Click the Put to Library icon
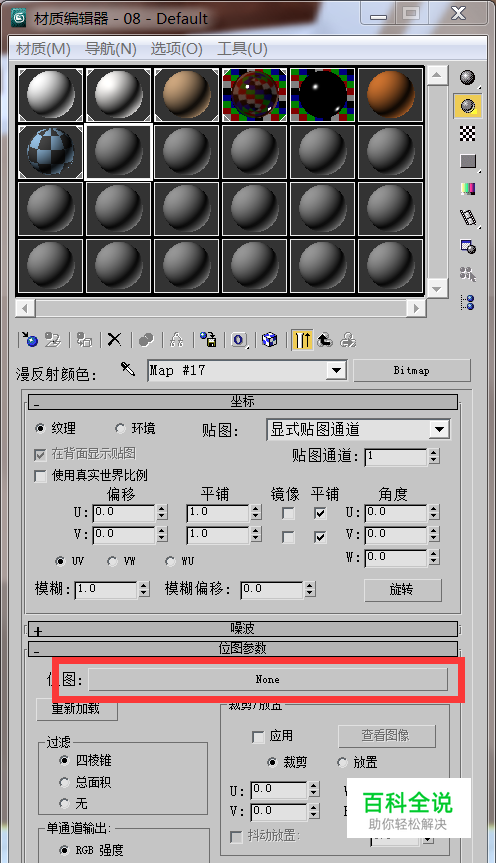This screenshot has width=496, height=863. point(208,340)
